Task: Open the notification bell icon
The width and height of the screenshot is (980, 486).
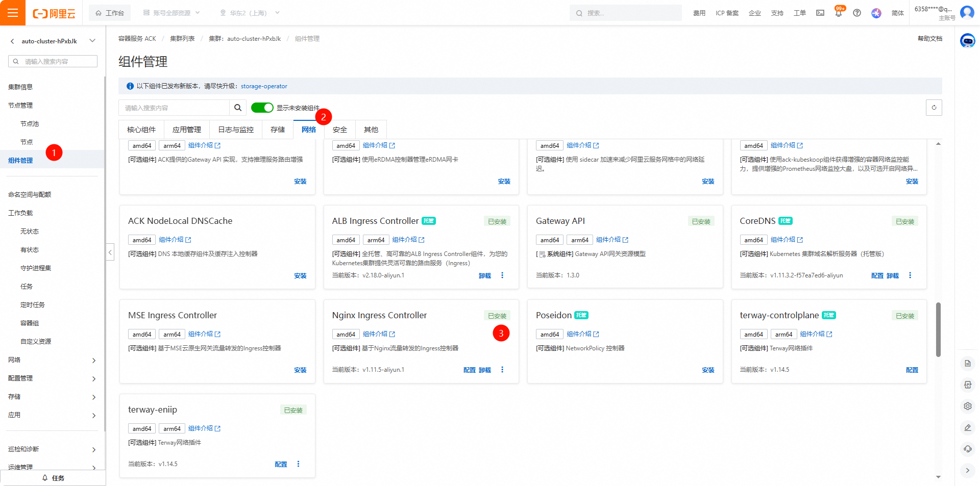Action: point(838,13)
